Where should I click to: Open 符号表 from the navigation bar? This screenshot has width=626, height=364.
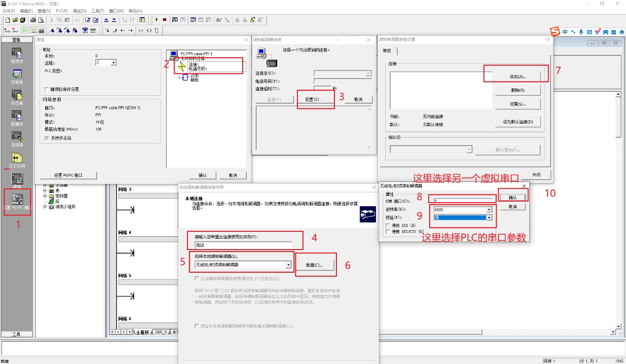(17, 75)
